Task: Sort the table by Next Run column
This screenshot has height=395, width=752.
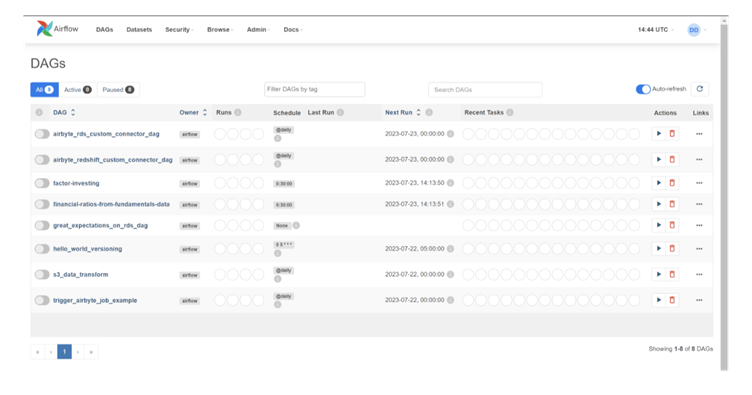Action: tap(403, 113)
